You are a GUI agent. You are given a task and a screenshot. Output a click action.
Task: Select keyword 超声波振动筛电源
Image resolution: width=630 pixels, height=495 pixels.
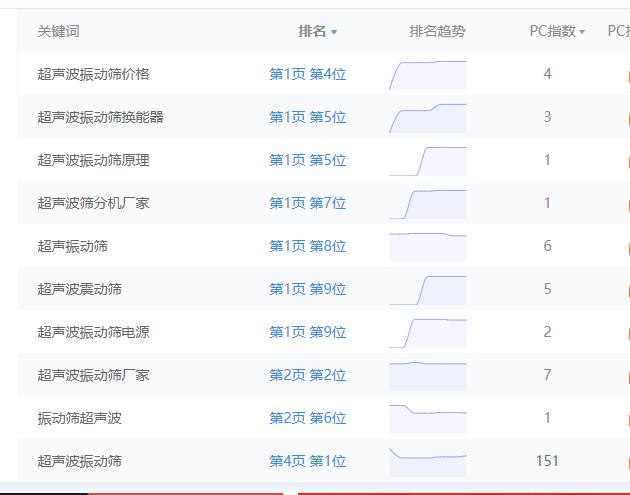coord(93,332)
